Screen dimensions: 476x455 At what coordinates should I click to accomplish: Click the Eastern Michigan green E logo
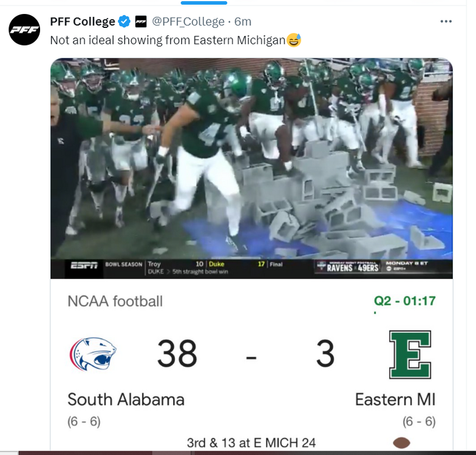[x=410, y=354]
